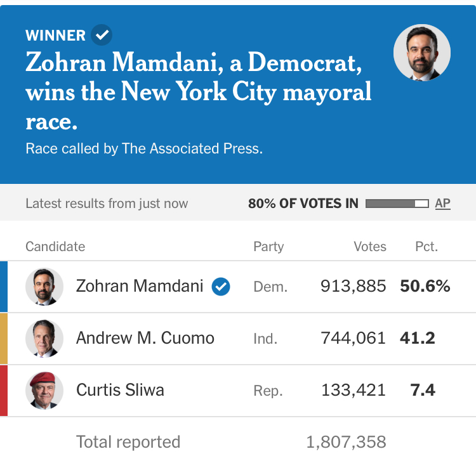This screenshot has width=476, height=468.
Task: Click the Pct. column header
Action: click(426, 247)
